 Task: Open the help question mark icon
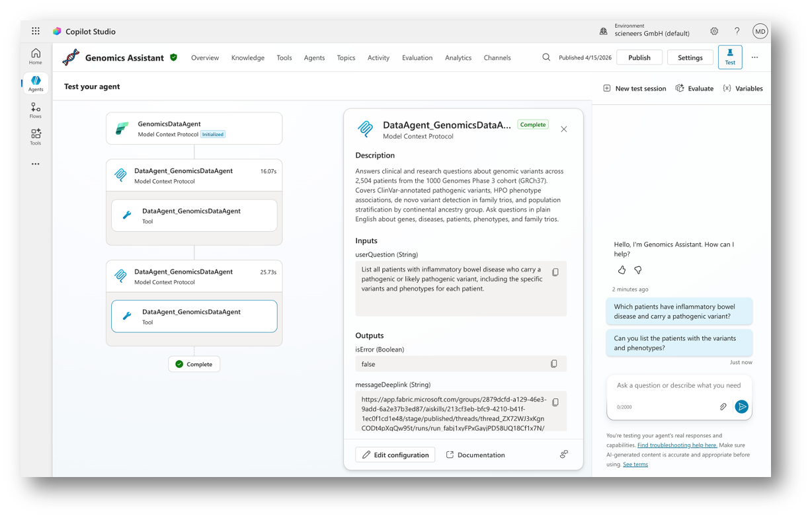pyautogui.click(x=737, y=31)
